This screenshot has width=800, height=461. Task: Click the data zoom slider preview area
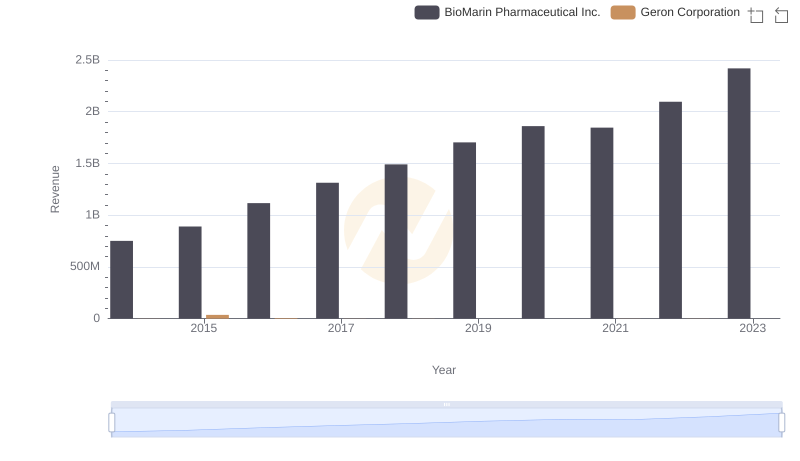pyautogui.click(x=446, y=423)
